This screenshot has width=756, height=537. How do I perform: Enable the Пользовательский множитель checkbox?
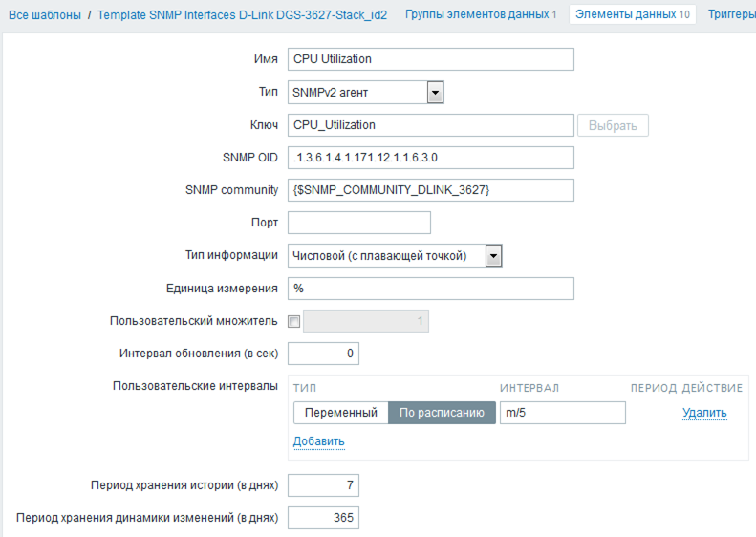click(293, 322)
